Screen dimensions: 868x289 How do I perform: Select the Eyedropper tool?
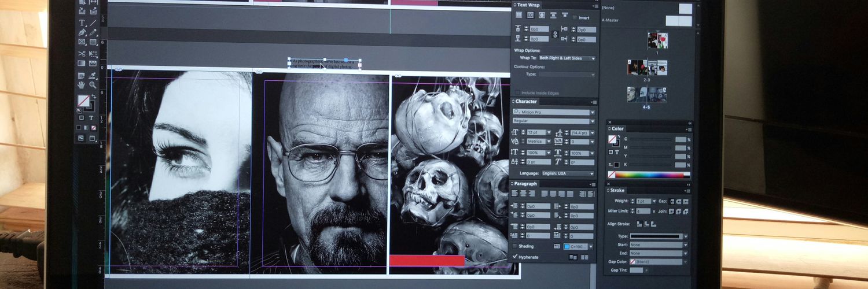point(93,76)
